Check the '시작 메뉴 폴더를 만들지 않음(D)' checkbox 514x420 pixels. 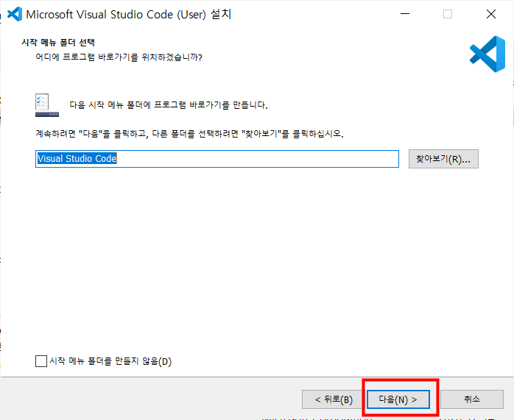coord(41,361)
